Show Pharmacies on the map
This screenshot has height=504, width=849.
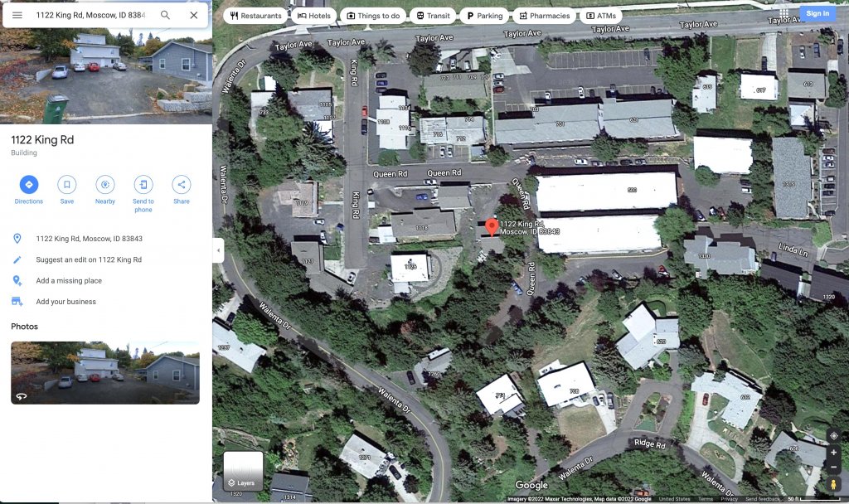[x=544, y=16]
